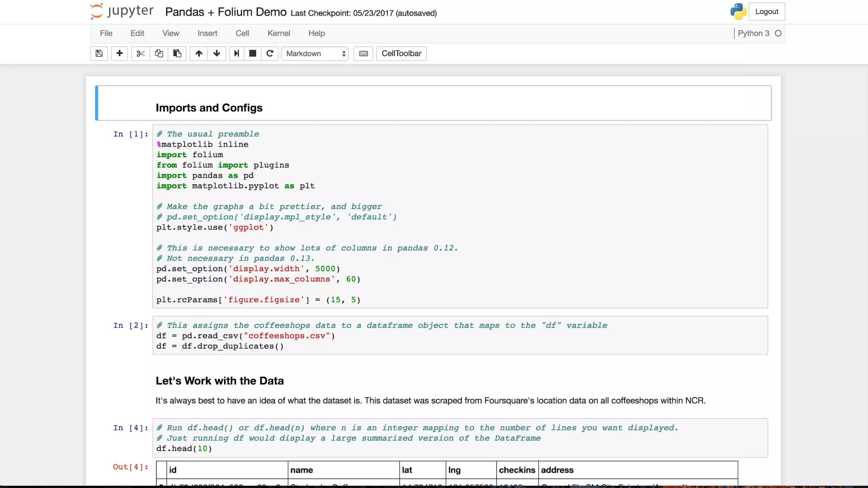The image size is (868, 488).
Task: Click the Logout button
Action: click(x=766, y=12)
